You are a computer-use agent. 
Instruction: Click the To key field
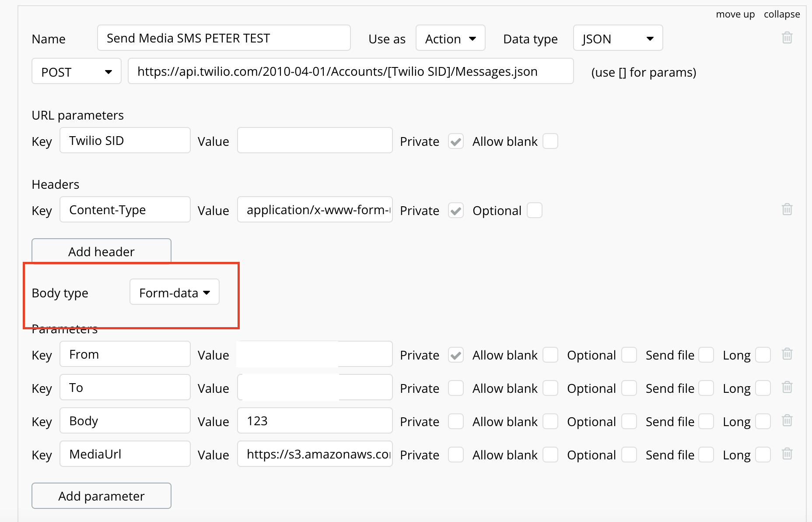click(x=125, y=388)
